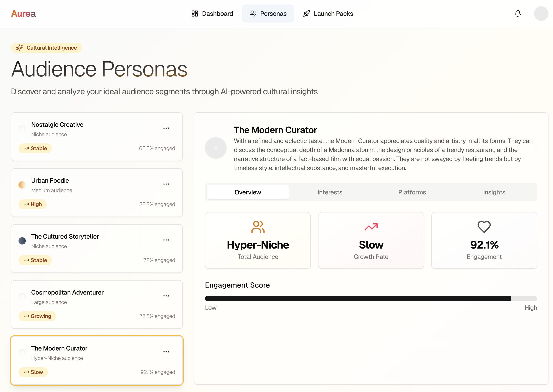This screenshot has width=553, height=392.
Task: Click the notification bell icon
Action: tap(518, 14)
